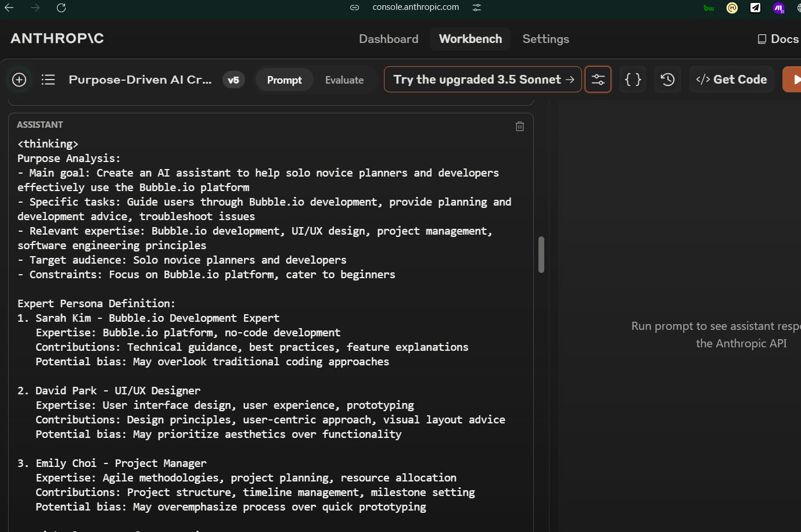The width and height of the screenshot is (801, 532).
Task: Open the white paper-plane browser extension
Action: point(755,8)
